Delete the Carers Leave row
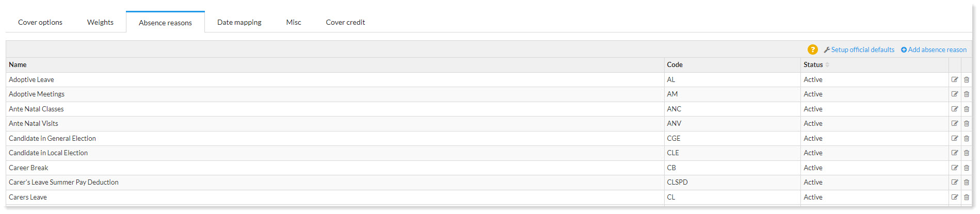The height and width of the screenshot is (214, 980). 967,197
